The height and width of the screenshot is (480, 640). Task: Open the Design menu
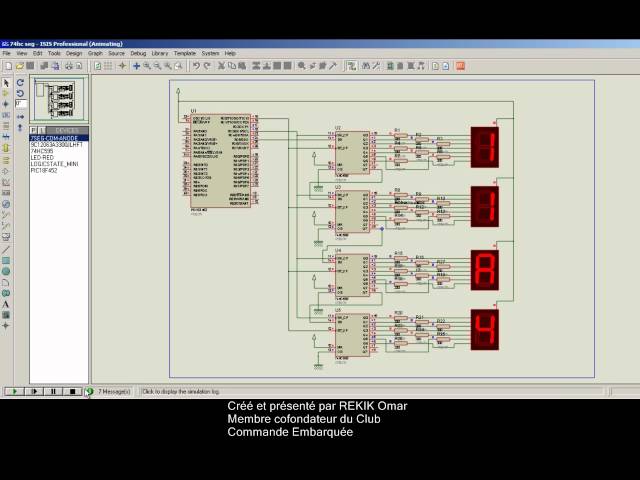[x=74, y=53]
